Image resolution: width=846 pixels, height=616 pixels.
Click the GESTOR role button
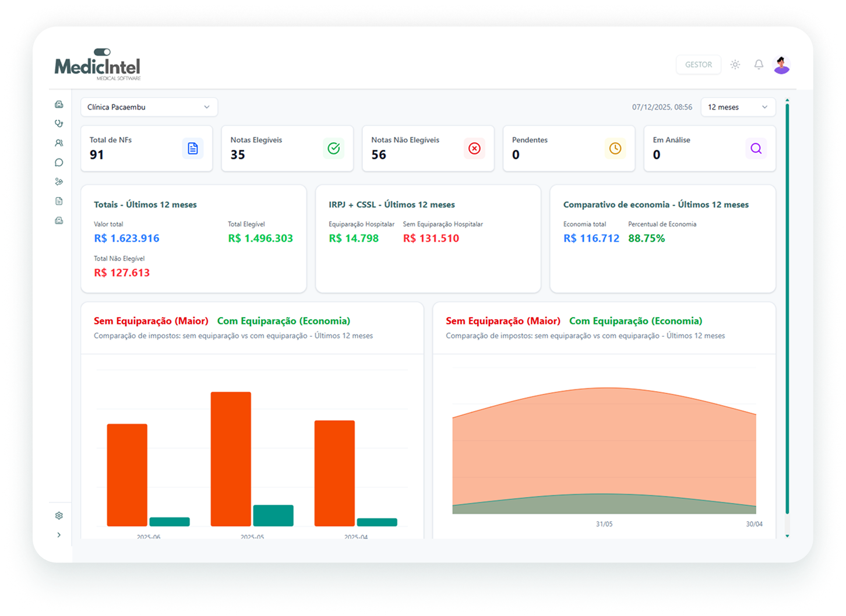coord(698,64)
